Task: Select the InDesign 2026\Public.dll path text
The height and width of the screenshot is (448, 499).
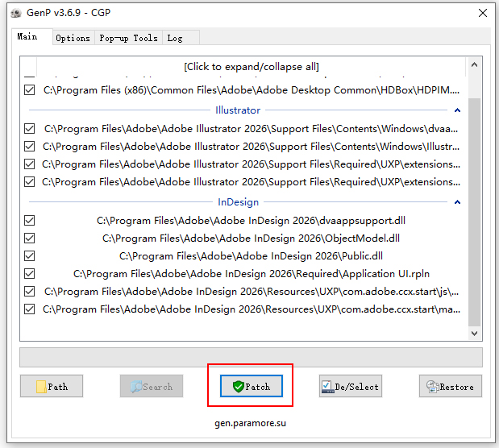Action: tap(251, 256)
